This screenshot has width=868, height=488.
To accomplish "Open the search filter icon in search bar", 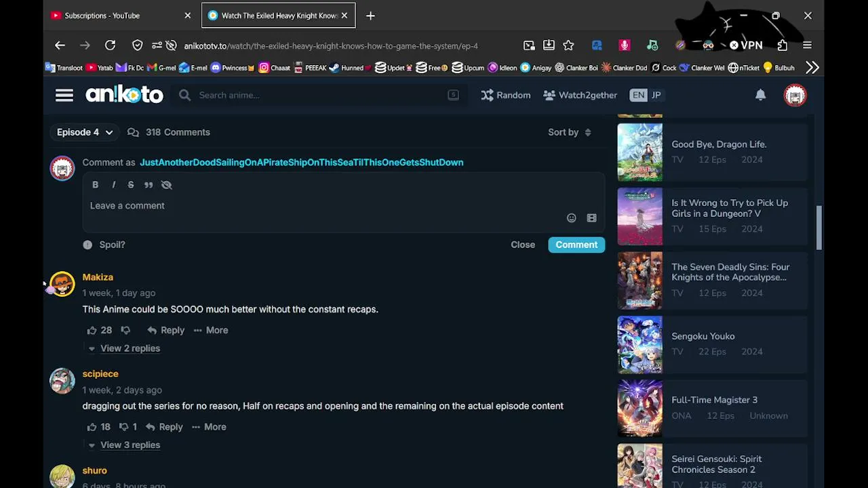I will pos(453,95).
